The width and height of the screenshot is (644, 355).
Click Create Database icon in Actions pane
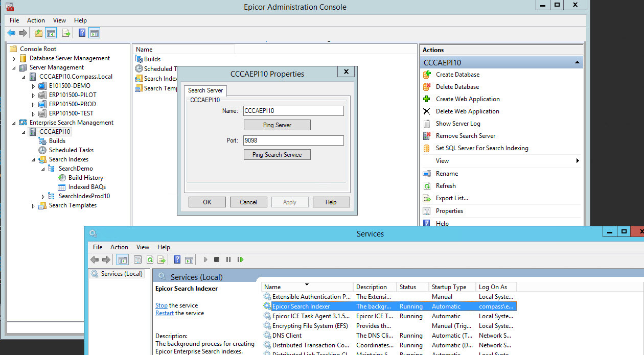pos(427,75)
